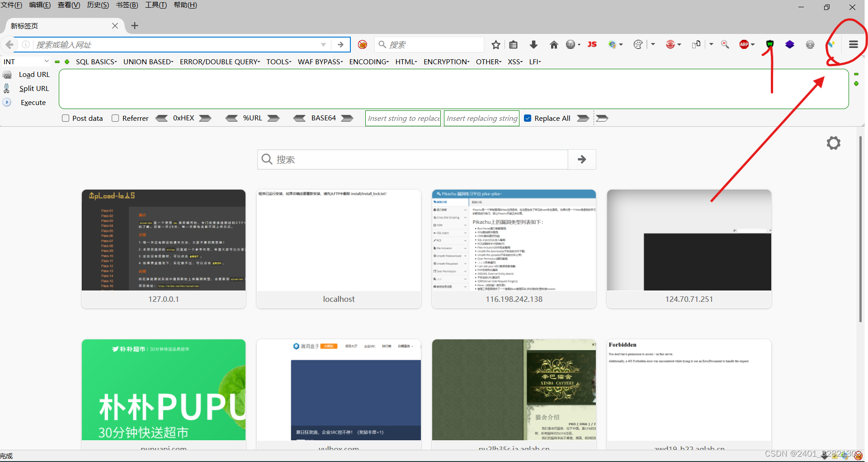This screenshot has height=462, width=868.
Task: Expand the ENCRYPTION menu
Action: (x=446, y=62)
